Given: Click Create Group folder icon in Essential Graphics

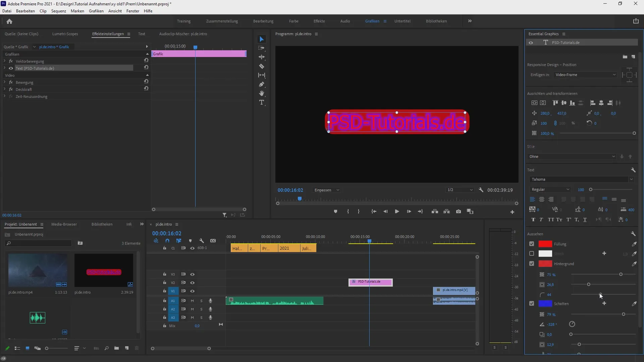Looking at the screenshot, I should coord(625,57).
